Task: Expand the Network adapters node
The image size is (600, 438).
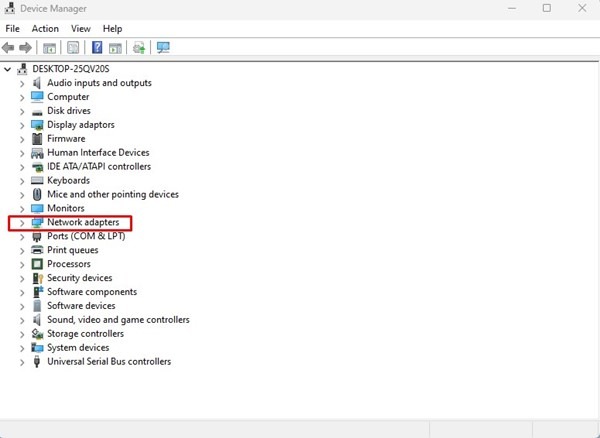Action: (22, 223)
